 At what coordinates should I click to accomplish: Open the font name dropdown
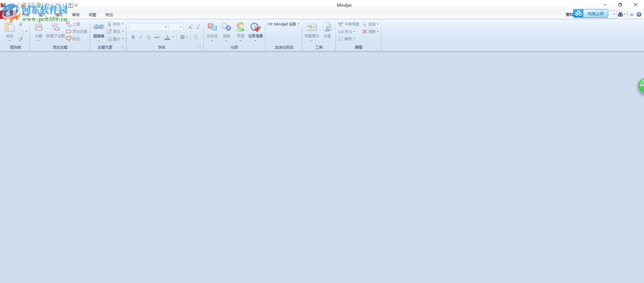point(166,27)
